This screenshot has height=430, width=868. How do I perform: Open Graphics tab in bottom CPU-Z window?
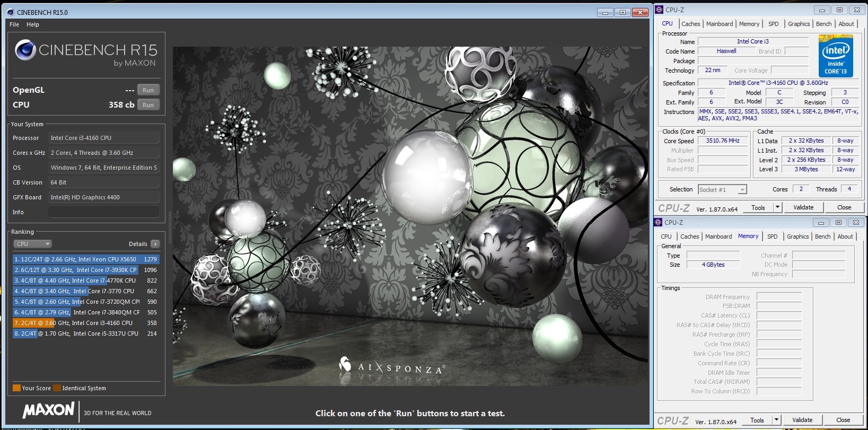pos(797,236)
